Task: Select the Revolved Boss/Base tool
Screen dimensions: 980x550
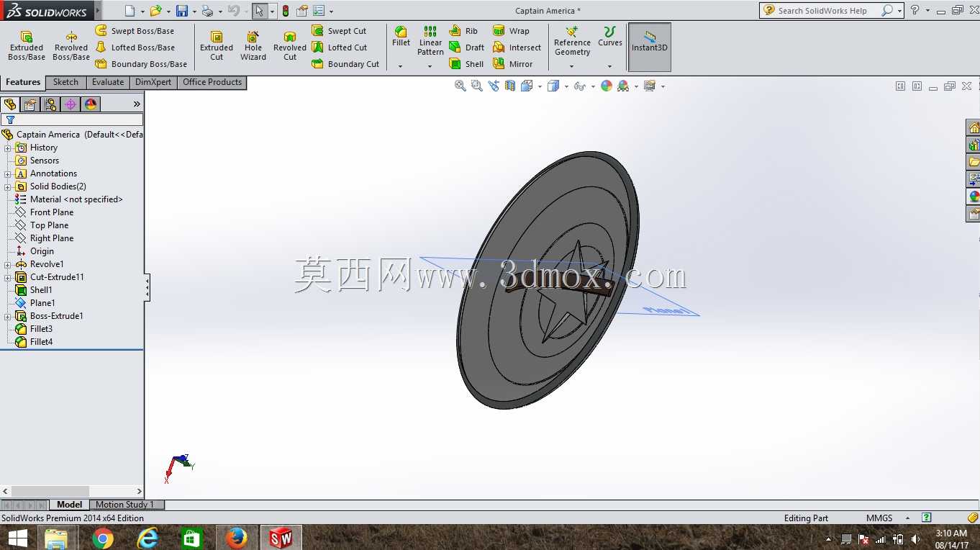Action: [x=71, y=46]
